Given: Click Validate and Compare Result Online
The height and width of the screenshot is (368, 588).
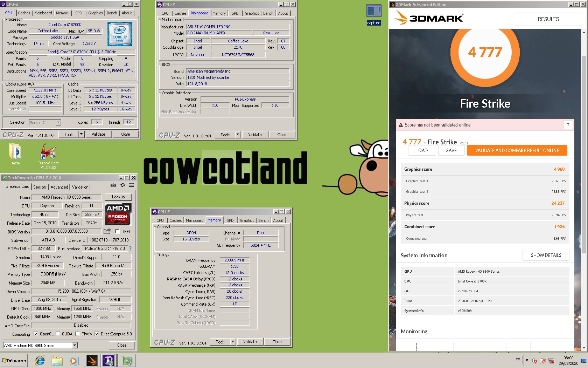Looking at the screenshot, I should pyautogui.click(x=517, y=150).
